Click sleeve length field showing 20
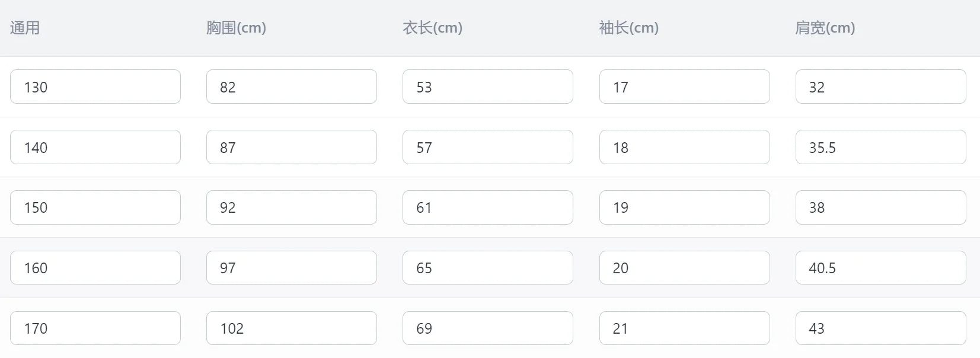 point(684,268)
